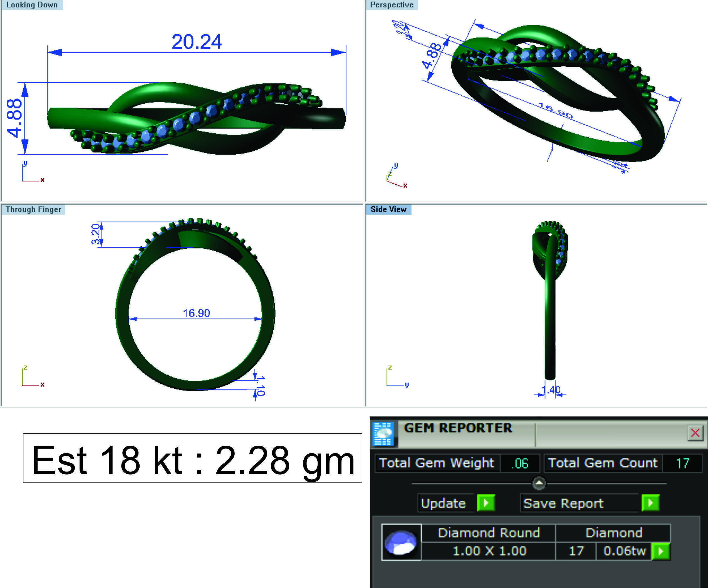Image resolution: width=708 pixels, height=588 pixels.
Task: Click the gem quantity cell '17' in table
Action: point(576,551)
